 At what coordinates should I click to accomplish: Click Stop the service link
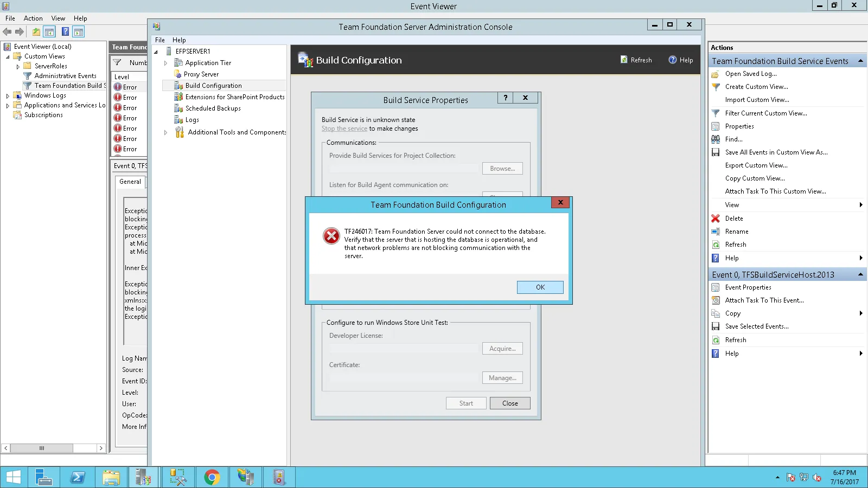tap(344, 129)
